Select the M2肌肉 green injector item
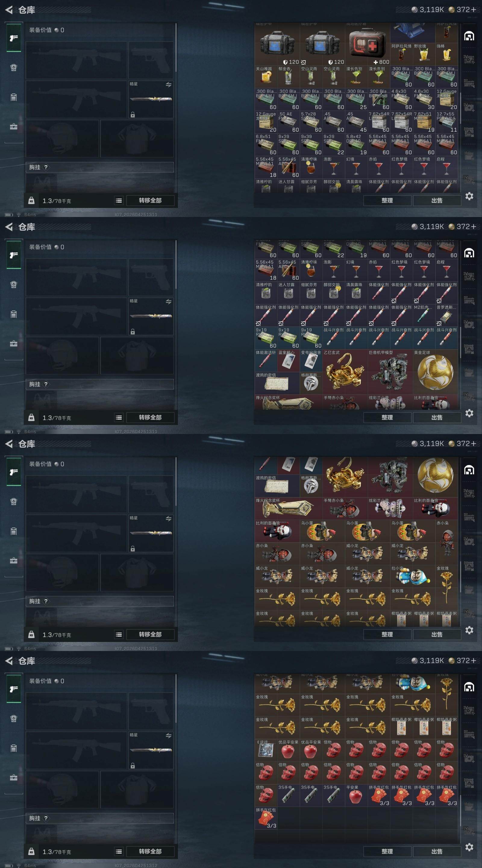Viewport: 482px width, 868px height. (x=424, y=315)
